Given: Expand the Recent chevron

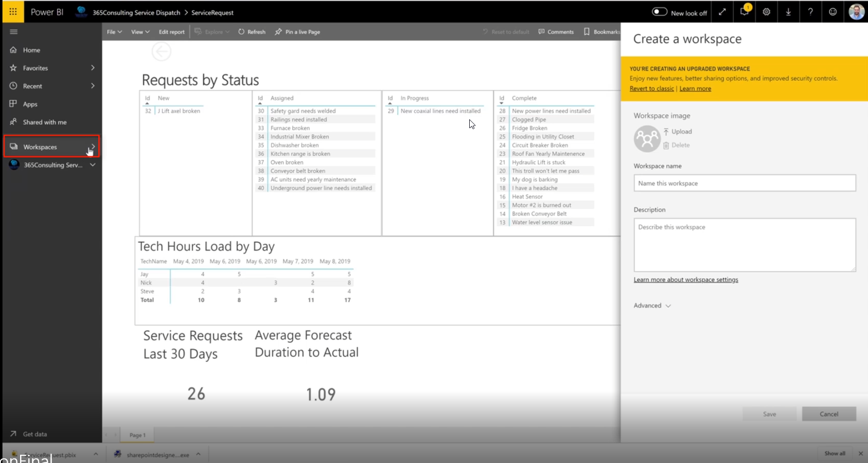Looking at the screenshot, I should click(93, 86).
